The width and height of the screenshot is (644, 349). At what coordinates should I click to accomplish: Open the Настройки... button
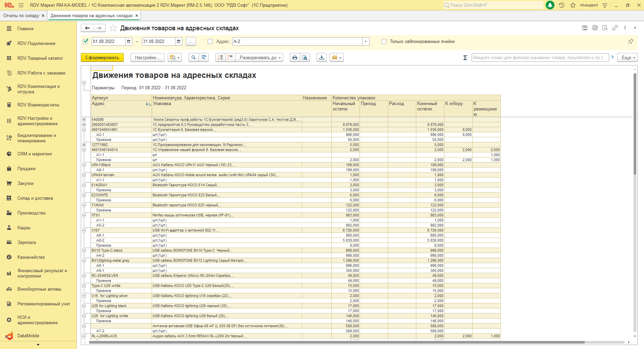tap(147, 58)
